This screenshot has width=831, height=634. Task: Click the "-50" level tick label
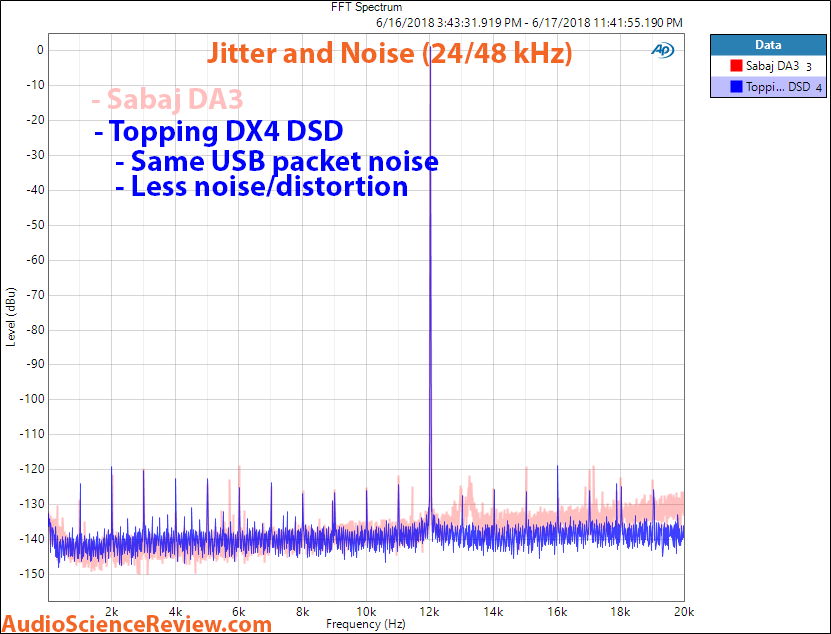pyautogui.click(x=36, y=225)
